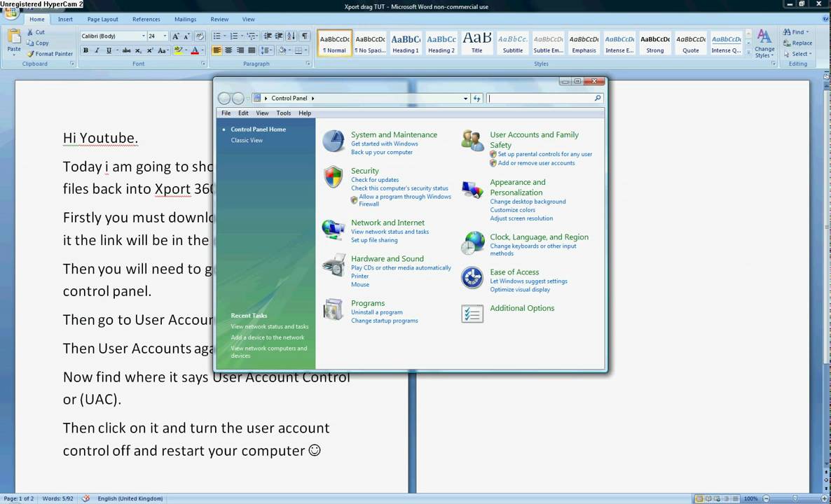Click the Ease of Access icon

472,277
